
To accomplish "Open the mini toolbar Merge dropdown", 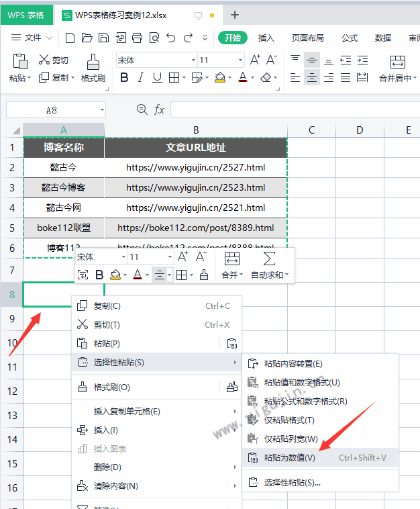I will pos(241,275).
